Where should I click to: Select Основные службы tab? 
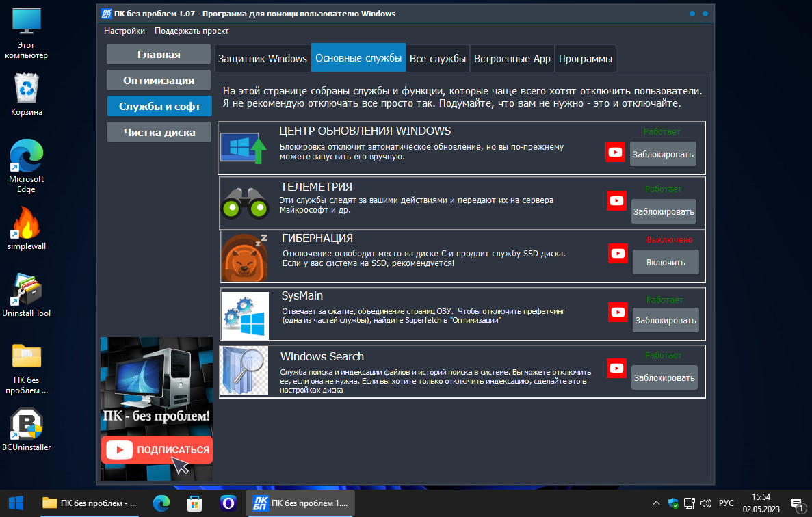pyautogui.click(x=358, y=58)
